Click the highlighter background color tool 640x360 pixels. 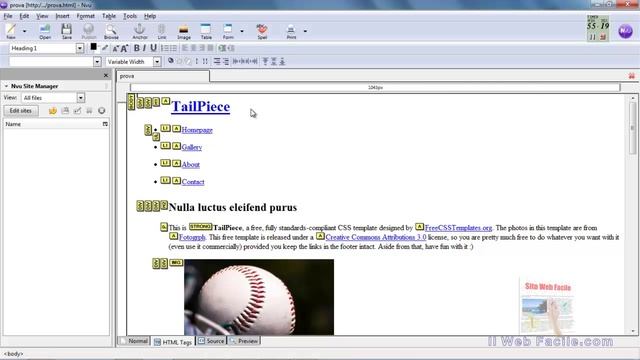(105, 48)
